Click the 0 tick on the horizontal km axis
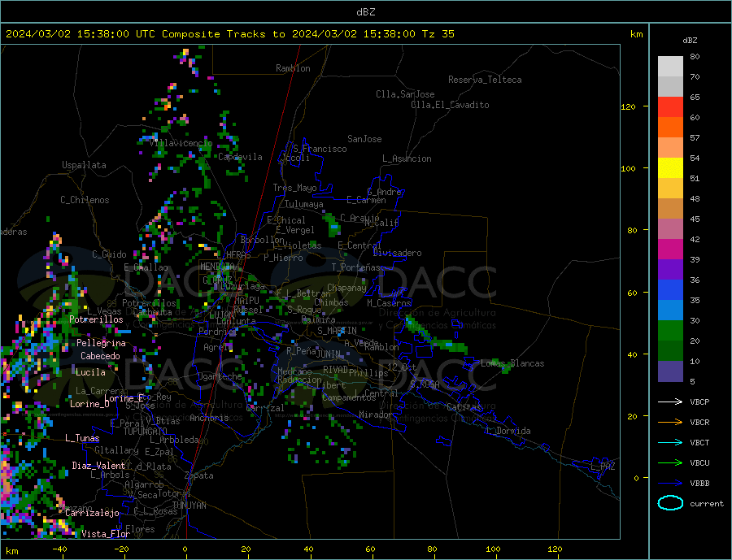The image size is (732, 560). pyautogui.click(x=185, y=549)
